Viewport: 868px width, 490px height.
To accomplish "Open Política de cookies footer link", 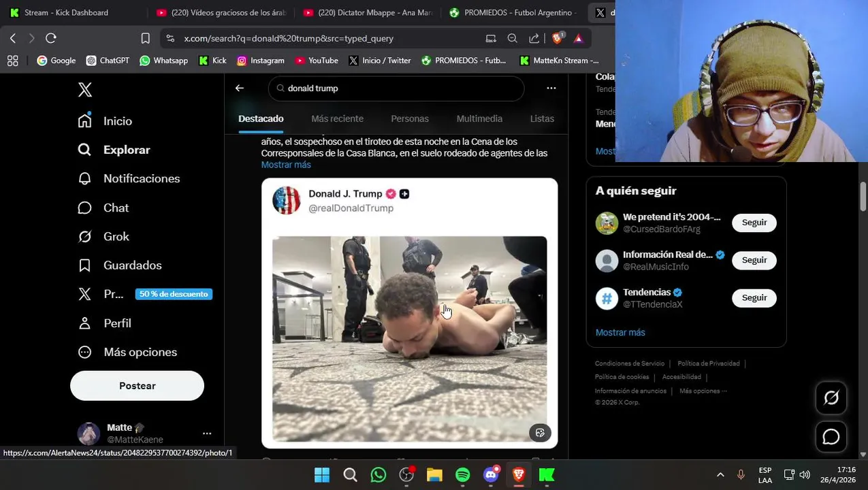I will [x=622, y=377].
